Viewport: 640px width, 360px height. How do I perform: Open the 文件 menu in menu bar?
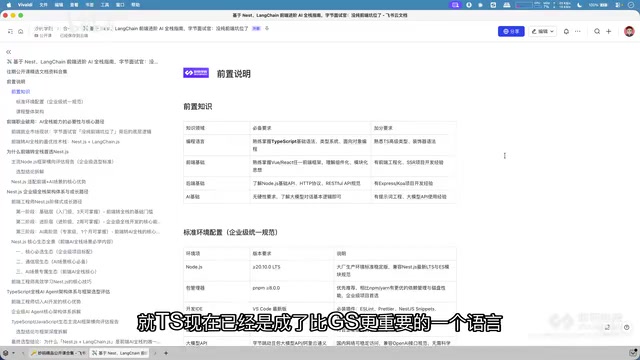(x=44, y=5)
